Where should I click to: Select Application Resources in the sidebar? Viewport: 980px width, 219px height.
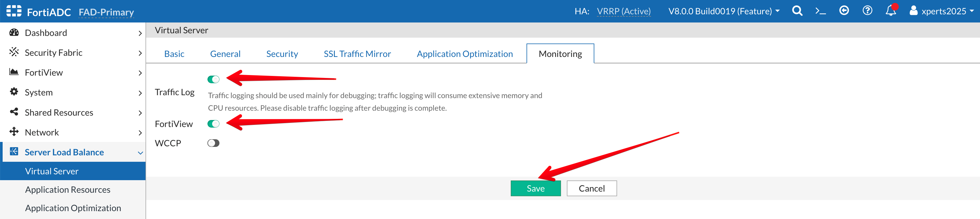point(68,190)
